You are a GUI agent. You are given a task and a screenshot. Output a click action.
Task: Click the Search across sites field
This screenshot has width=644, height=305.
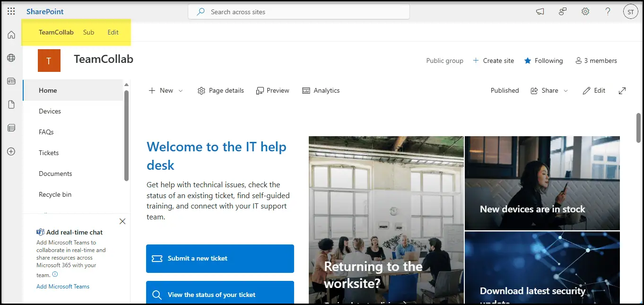299,12
